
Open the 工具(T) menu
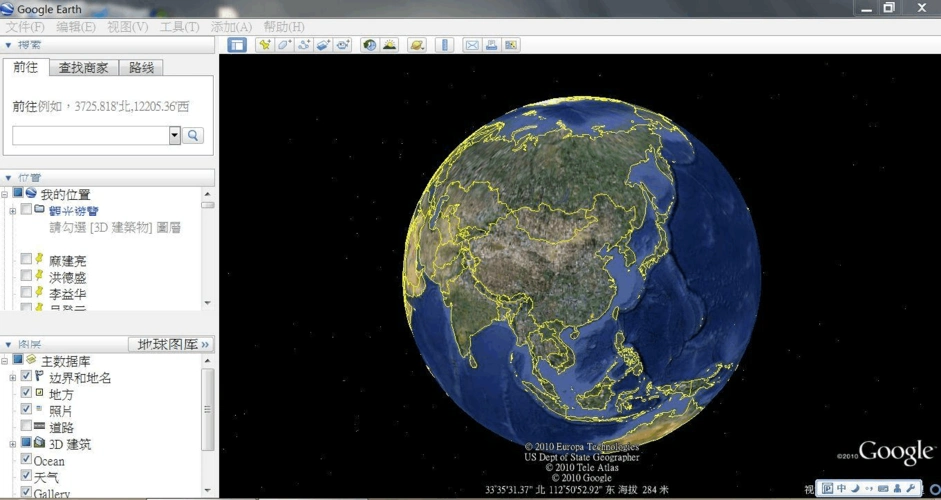click(x=179, y=27)
